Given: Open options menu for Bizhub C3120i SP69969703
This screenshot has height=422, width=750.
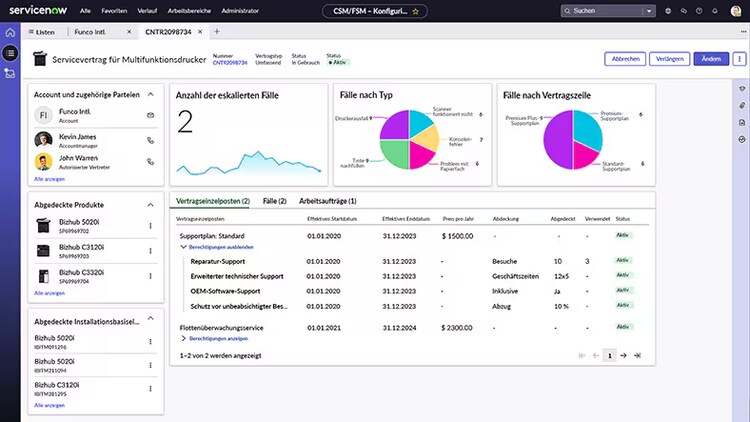Looking at the screenshot, I should [151, 251].
